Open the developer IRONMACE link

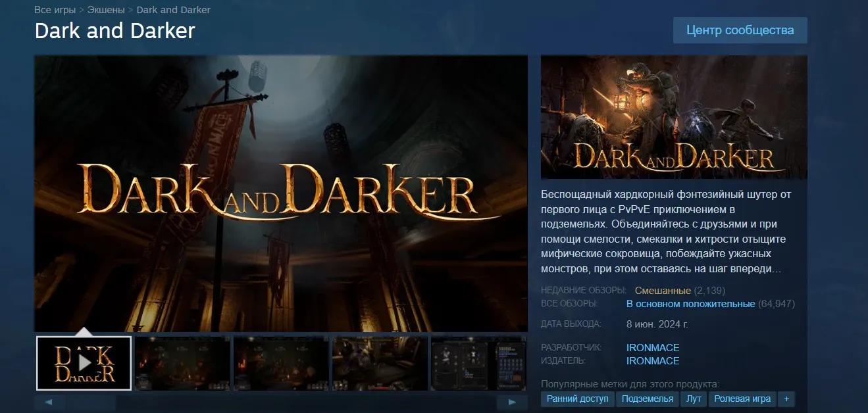point(653,347)
